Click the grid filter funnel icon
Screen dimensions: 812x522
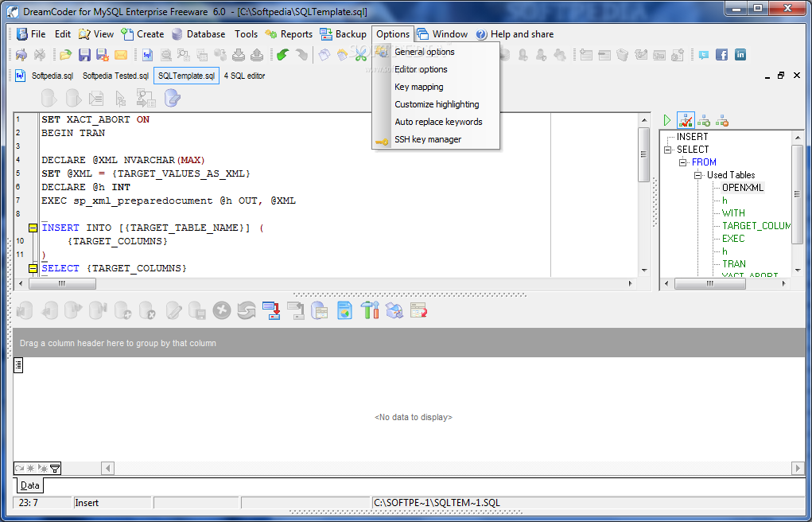55,469
